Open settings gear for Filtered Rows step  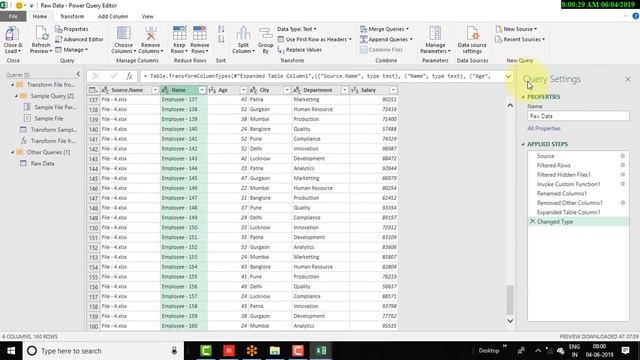(x=623, y=165)
